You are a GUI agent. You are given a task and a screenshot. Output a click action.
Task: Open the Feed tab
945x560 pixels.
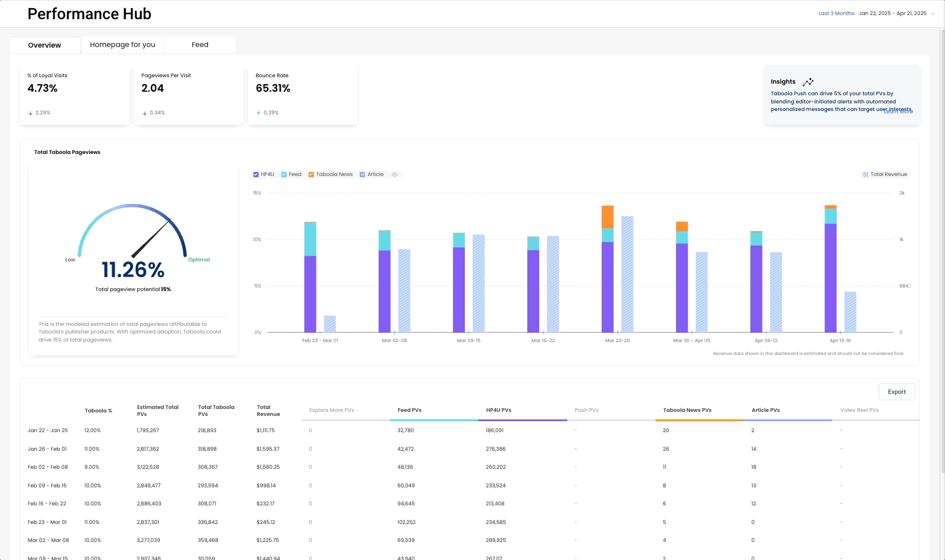[x=200, y=45]
